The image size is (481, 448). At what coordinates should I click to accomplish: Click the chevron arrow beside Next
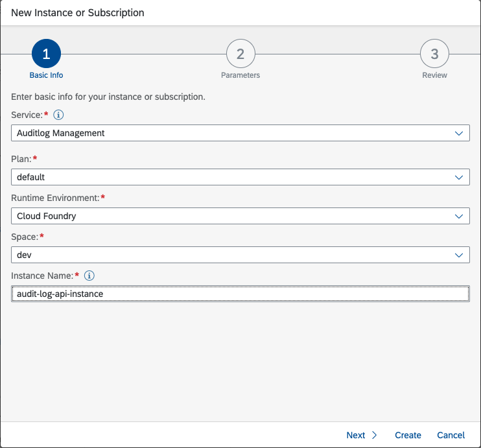[x=375, y=435]
